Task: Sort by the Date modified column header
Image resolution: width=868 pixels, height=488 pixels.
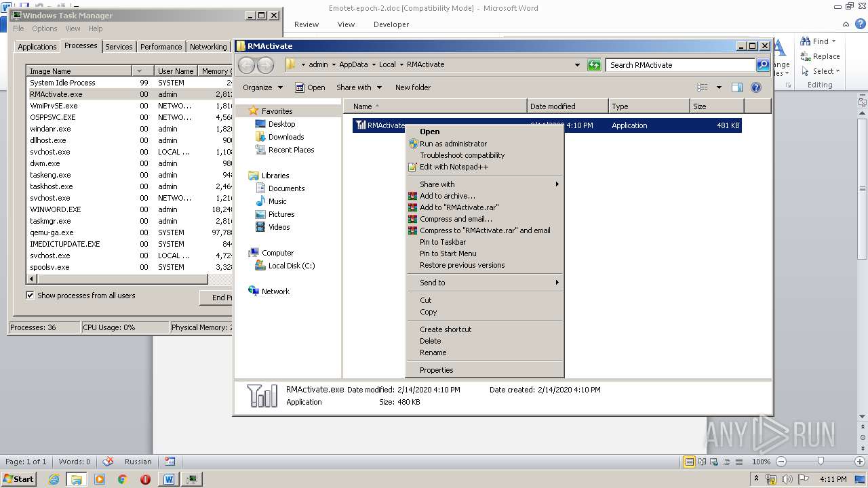Action: point(567,106)
